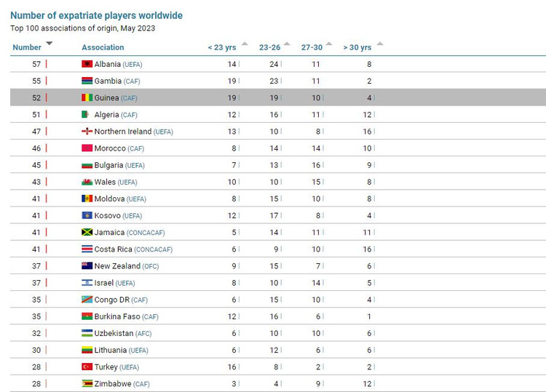The image size is (546, 392).
Task: Click the Albania flag icon
Action: 87,64
